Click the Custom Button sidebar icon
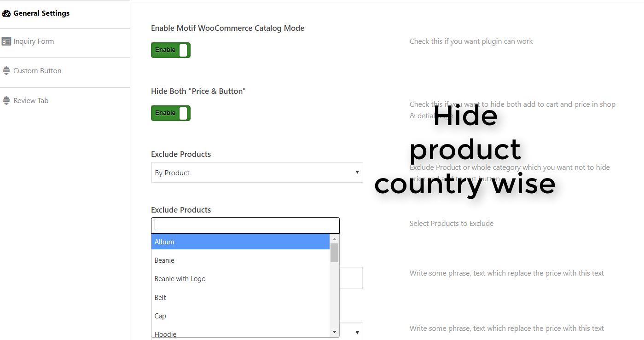 coord(6,71)
